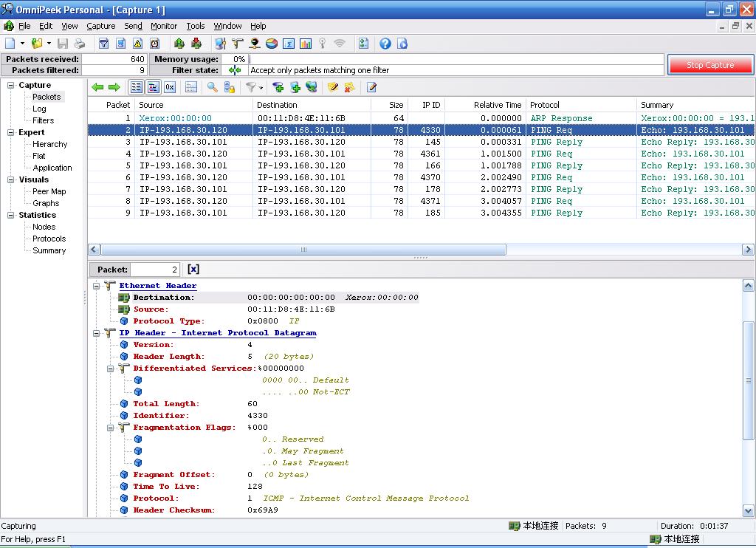
Task: Collapse the Ethernet Header tree node
Action: [97, 286]
